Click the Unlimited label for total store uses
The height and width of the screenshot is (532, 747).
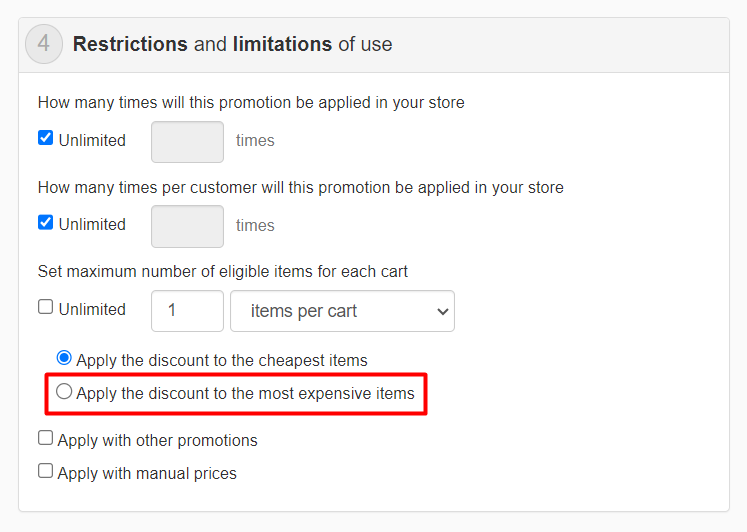click(x=92, y=141)
